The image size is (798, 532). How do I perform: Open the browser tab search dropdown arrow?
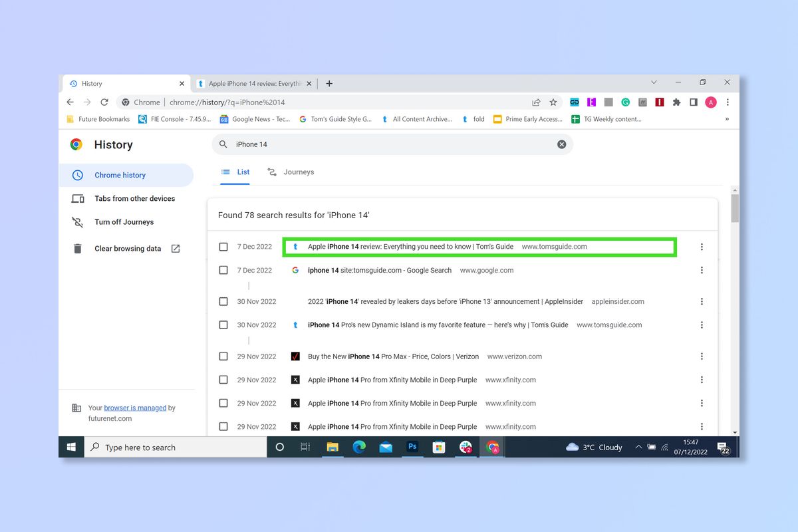(654, 82)
